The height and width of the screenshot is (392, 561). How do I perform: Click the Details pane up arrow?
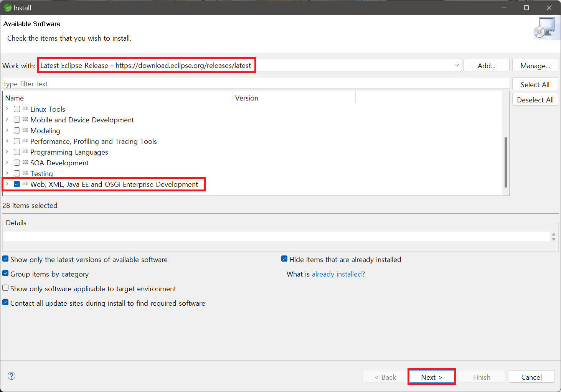(x=554, y=234)
